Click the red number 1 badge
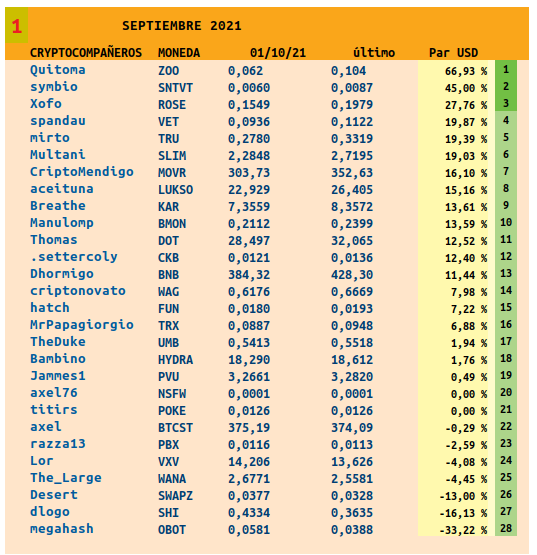The height and width of the screenshot is (555, 537). pyautogui.click(x=17, y=26)
